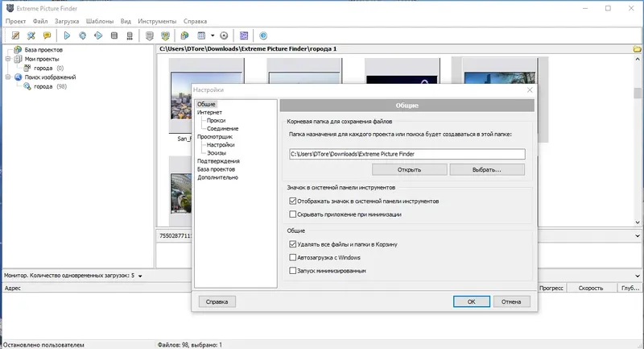This screenshot has width=644, height=349.
Task: Click the stop-all icon with dots beneath
Action: tap(130, 35)
